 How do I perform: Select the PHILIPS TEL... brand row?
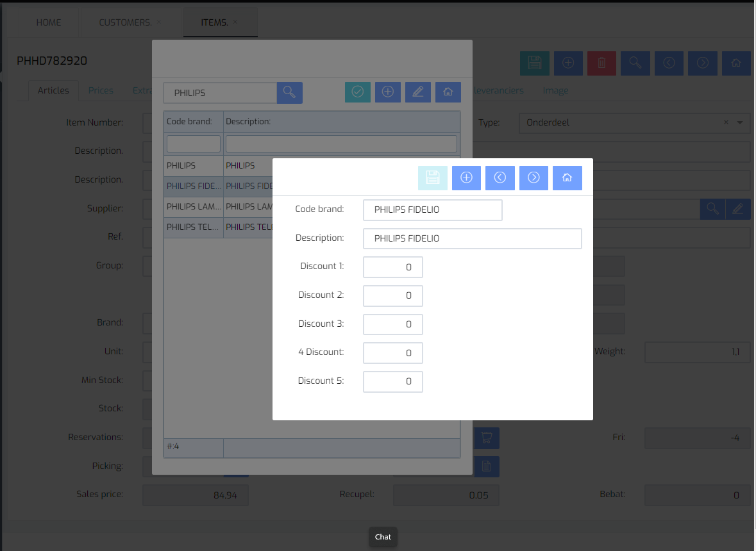219,227
